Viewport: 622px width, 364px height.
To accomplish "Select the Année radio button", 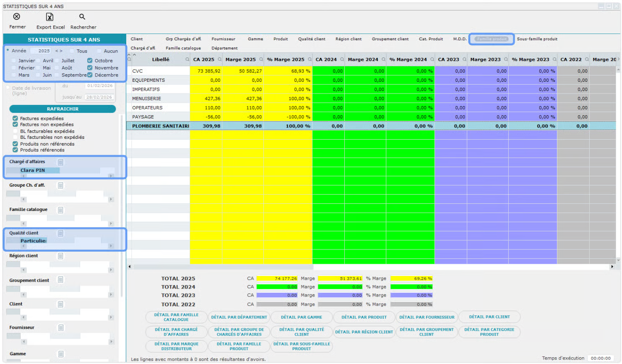I will point(8,51).
